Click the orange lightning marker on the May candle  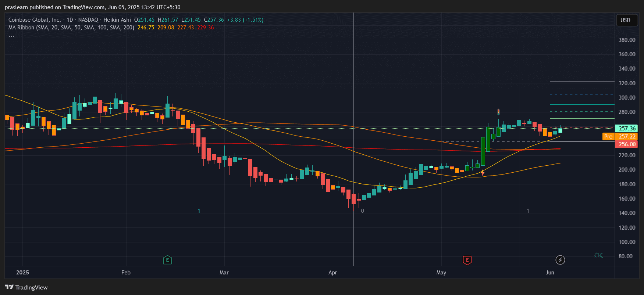click(x=483, y=172)
